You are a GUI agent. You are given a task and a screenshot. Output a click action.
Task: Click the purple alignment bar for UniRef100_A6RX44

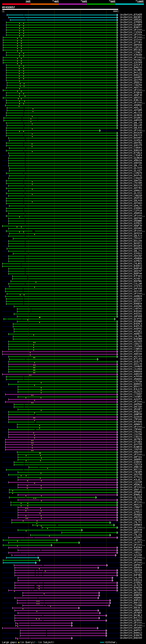point(60,354)
